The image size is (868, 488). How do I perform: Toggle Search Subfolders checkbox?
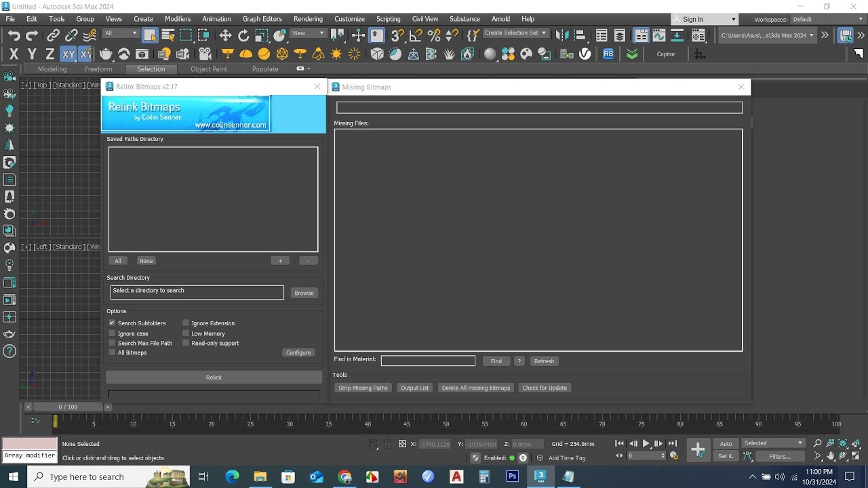pos(113,323)
